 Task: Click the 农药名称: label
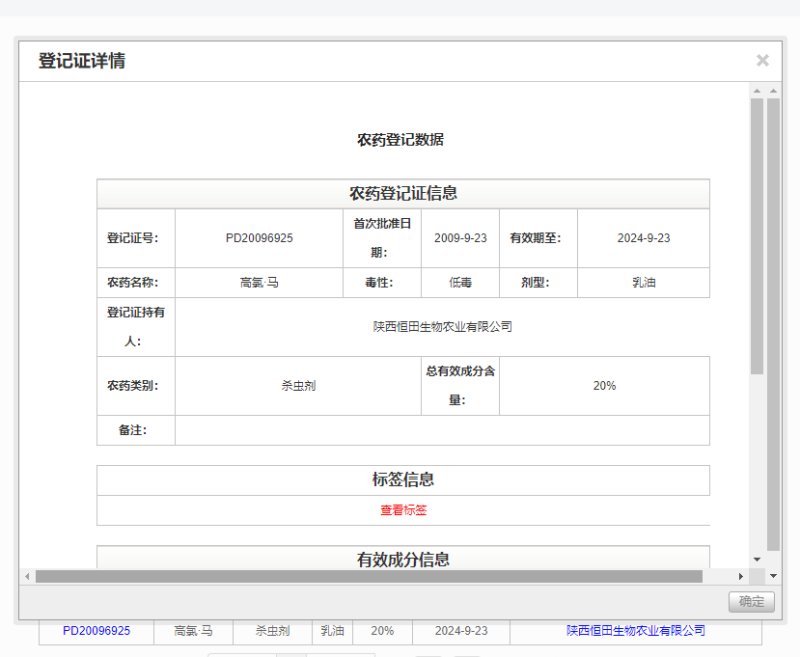133,283
